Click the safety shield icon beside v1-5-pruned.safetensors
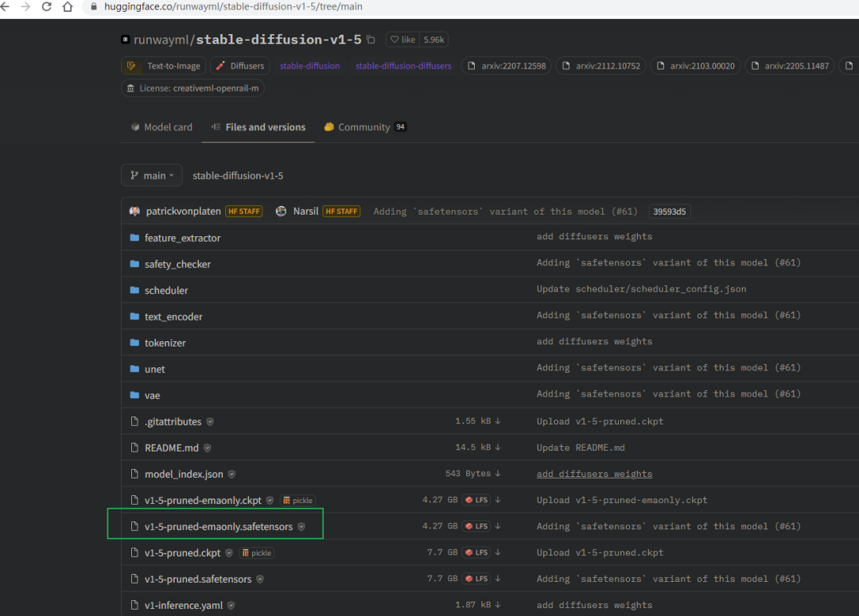The width and height of the screenshot is (859, 616). click(259, 579)
